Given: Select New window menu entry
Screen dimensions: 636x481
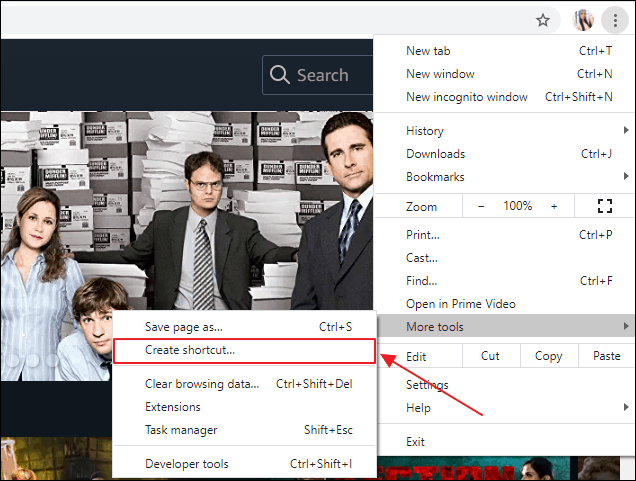Looking at the screenshot, I should [504, 74].
